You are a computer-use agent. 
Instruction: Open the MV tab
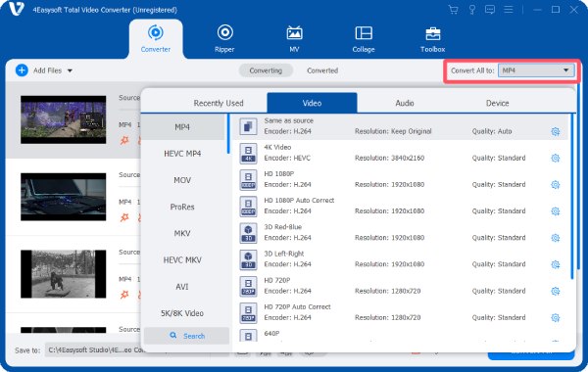click(x=294, y=38)
